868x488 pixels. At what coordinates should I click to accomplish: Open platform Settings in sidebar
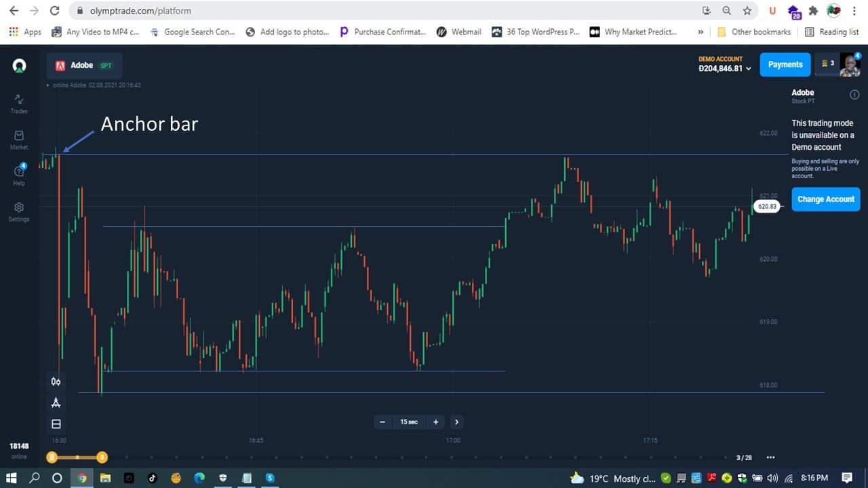pyautogui.click(x=18, y=211)
